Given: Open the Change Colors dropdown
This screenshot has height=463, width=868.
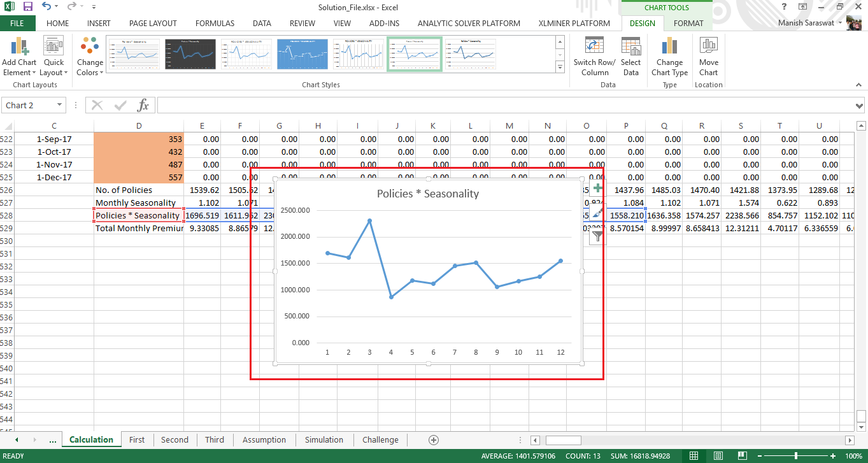Looking at the screenshot, I should [x=90, y=57].
